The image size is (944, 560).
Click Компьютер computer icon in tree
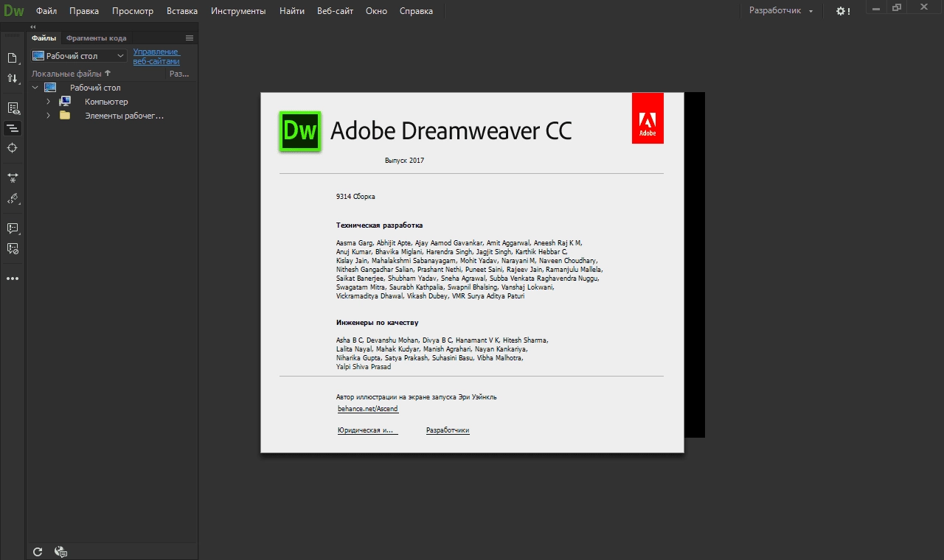[65, 102]
